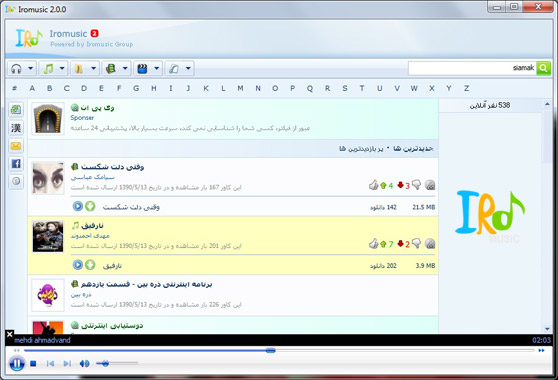Open the headphones toolbar icon

(x=16, y=68)
